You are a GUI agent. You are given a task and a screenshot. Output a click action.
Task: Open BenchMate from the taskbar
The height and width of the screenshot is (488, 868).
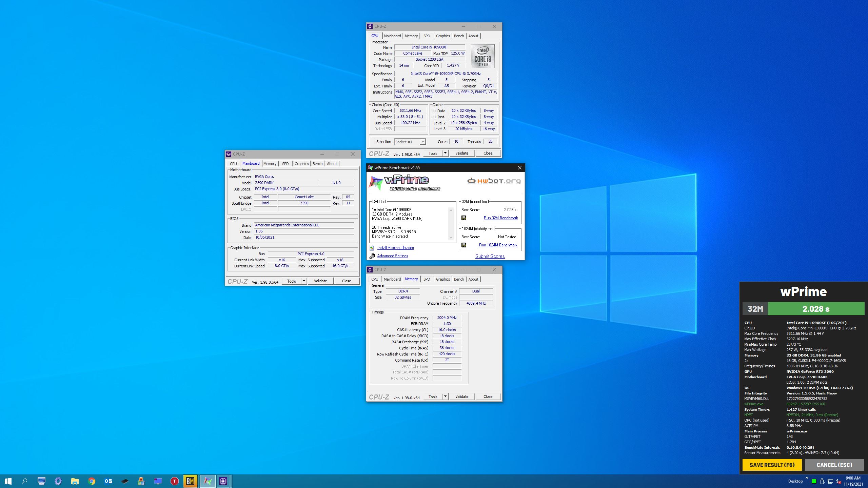190,481
